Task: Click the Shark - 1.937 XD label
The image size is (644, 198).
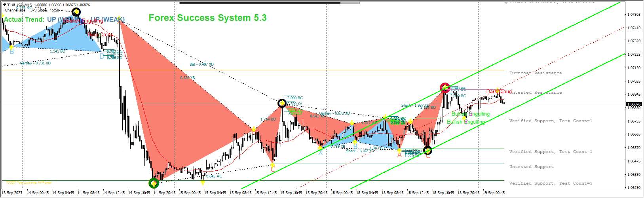Action: (415, 106)
